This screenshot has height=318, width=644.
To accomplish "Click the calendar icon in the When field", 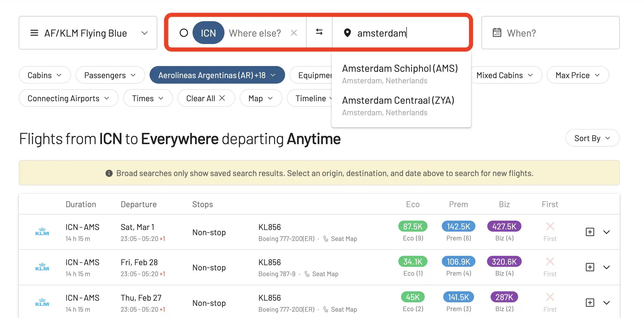I will pos(497,32).
